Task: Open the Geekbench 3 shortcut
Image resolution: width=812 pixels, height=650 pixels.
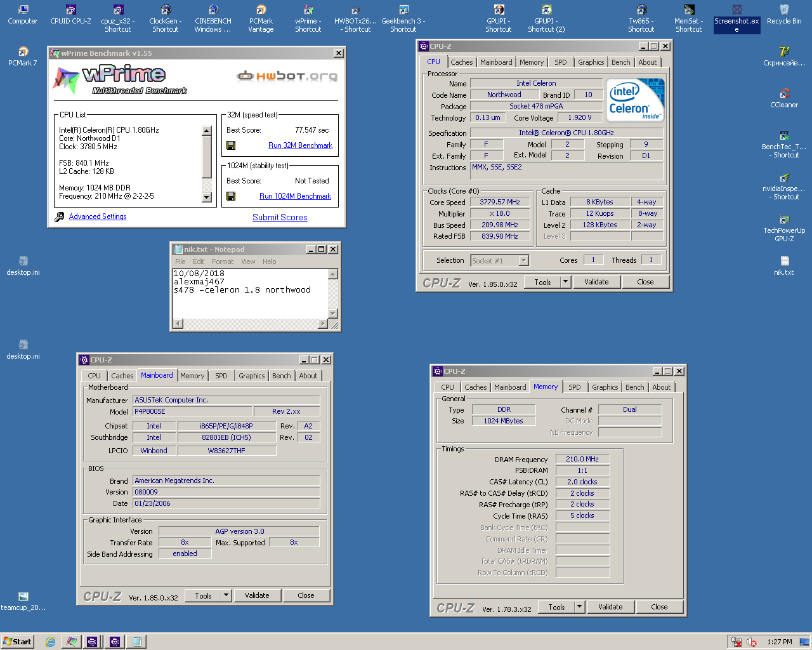Action: coord(403,18)
